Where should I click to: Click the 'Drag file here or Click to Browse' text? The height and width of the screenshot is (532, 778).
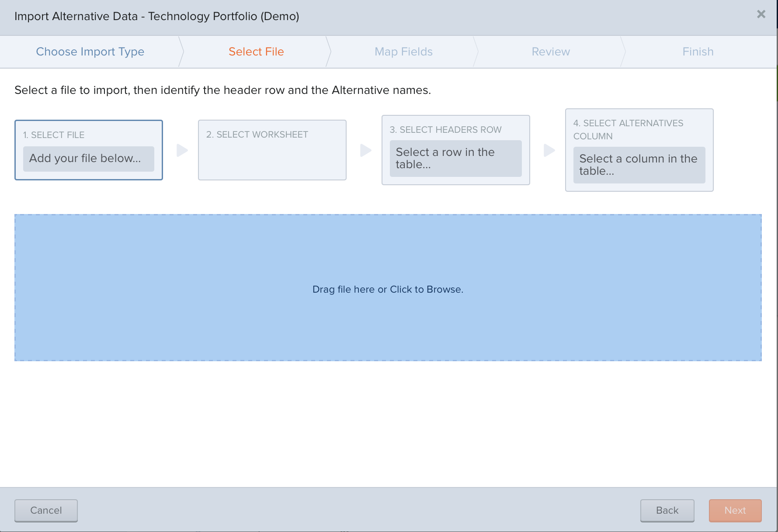pyautogui.click(x=388, y=289)
